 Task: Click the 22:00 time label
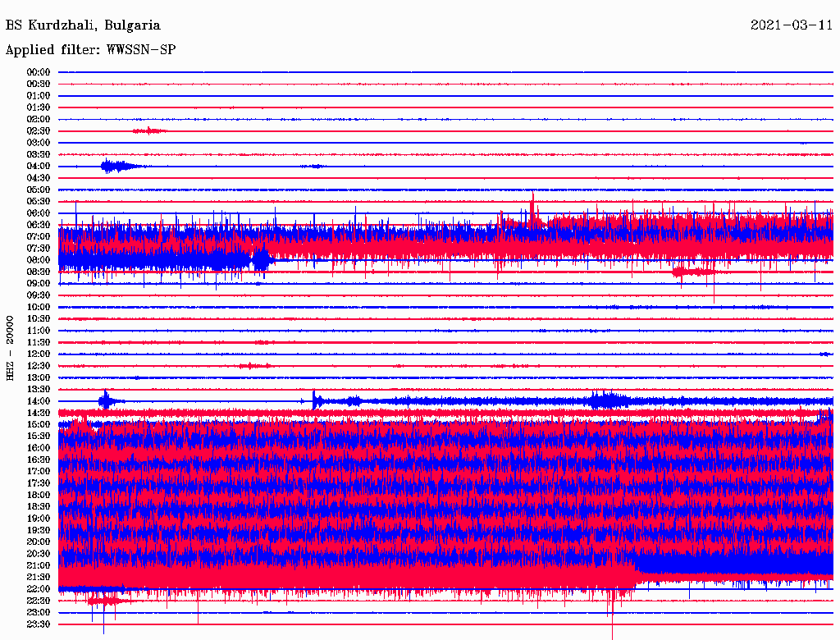pos(39,589)
